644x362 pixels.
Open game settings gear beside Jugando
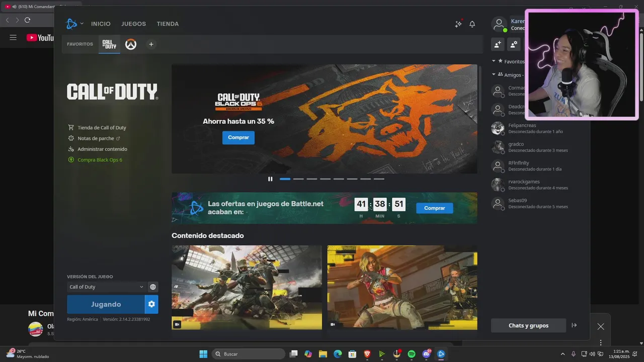151,304
